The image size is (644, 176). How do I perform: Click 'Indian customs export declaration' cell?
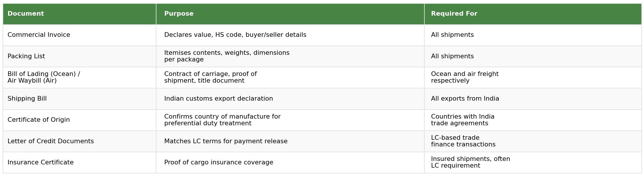pos(290,99)
